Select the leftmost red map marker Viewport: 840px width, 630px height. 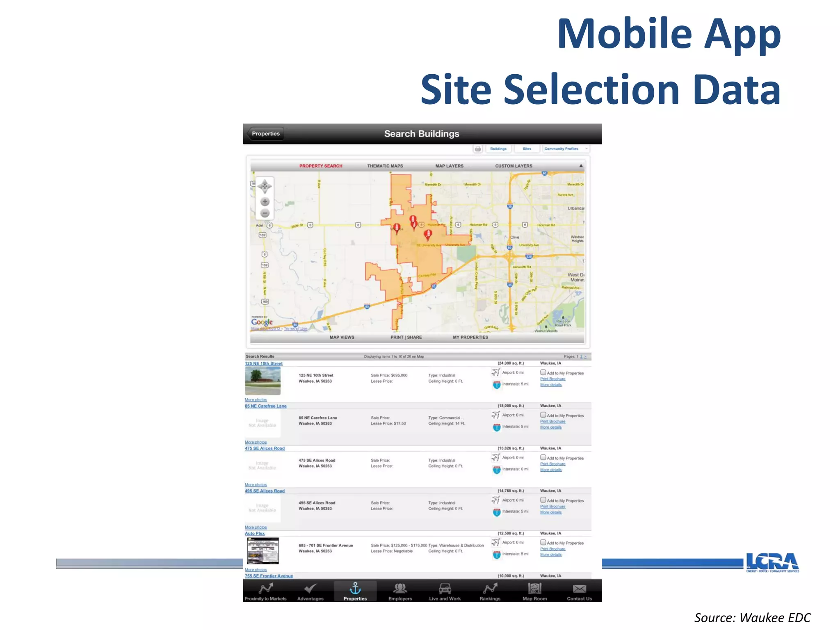(x=397, y=229)
